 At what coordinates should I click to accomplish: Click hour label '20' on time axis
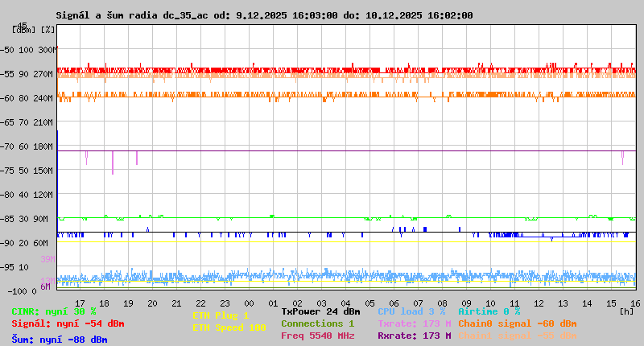click(152, 303)
